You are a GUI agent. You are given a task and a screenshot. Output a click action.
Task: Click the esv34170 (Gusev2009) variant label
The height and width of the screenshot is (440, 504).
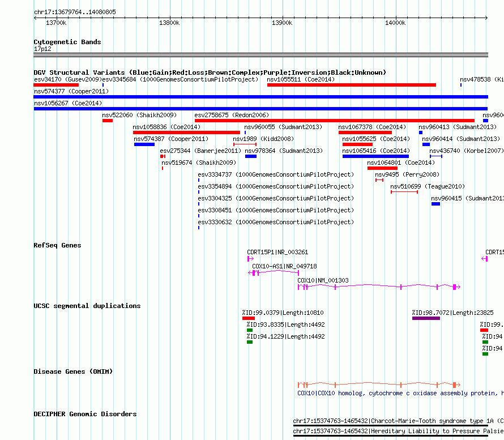68,79
